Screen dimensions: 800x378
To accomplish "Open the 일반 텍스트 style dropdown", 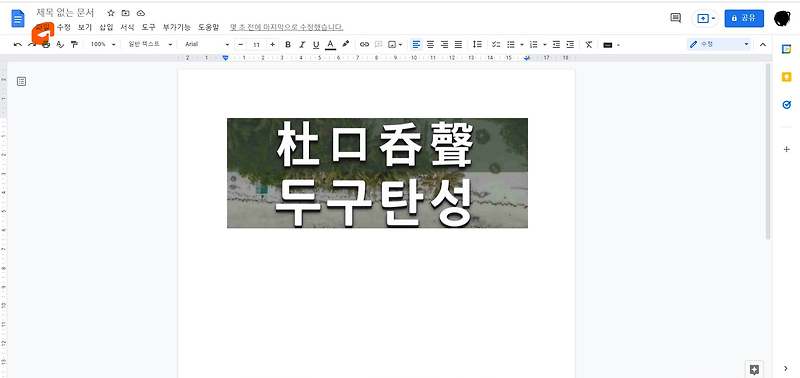I will [x=151, y=45].
